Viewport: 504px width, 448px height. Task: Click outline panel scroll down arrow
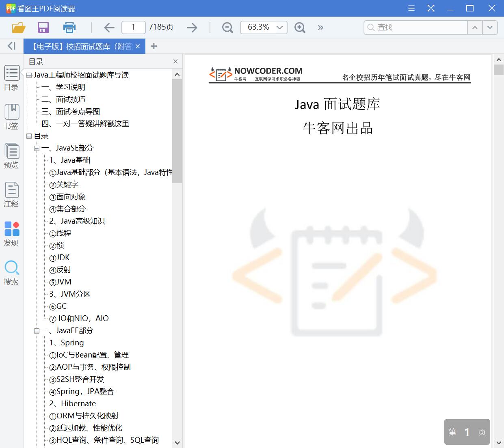click(177, 443)
